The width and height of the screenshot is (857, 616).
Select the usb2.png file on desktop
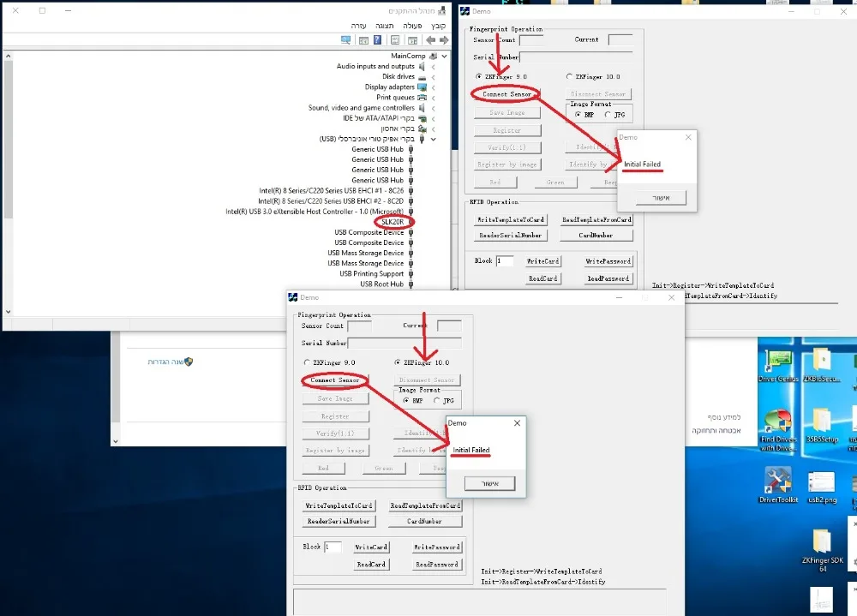(822, 487)
